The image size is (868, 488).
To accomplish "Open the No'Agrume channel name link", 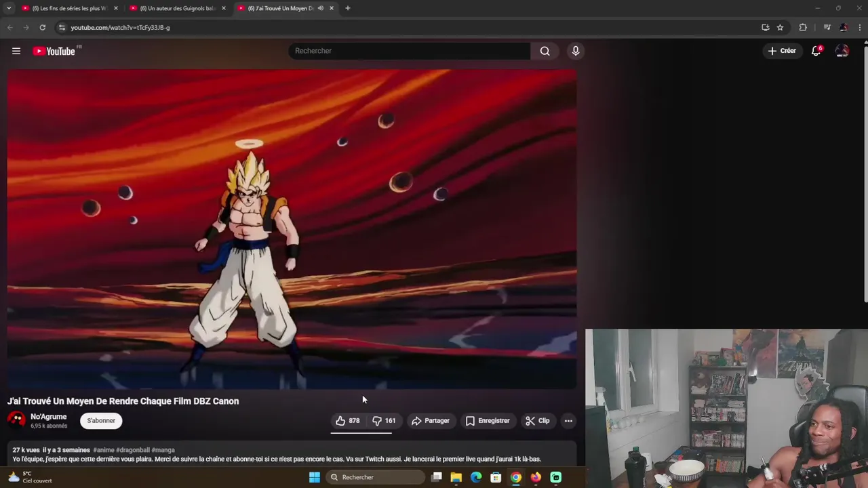I will tap(48, 417).
